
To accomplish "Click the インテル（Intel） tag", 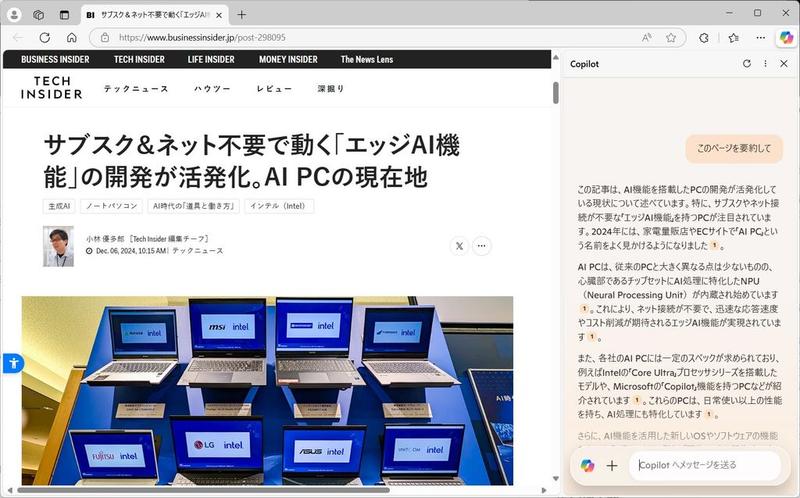I will (x=279, y=206).
